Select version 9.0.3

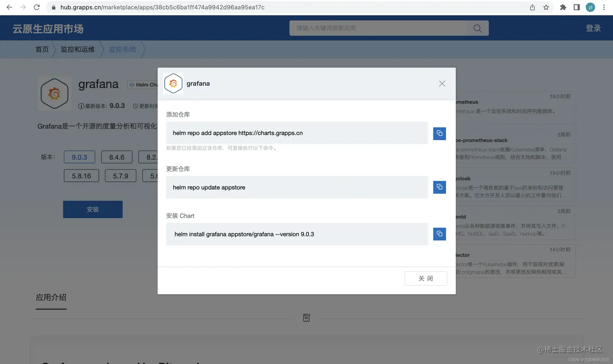pos(79,157)
